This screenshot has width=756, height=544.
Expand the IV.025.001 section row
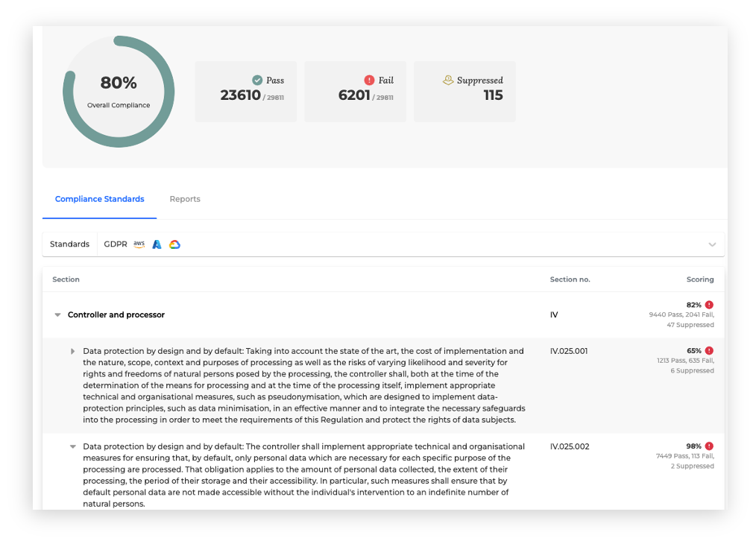(x=73, y=351)
